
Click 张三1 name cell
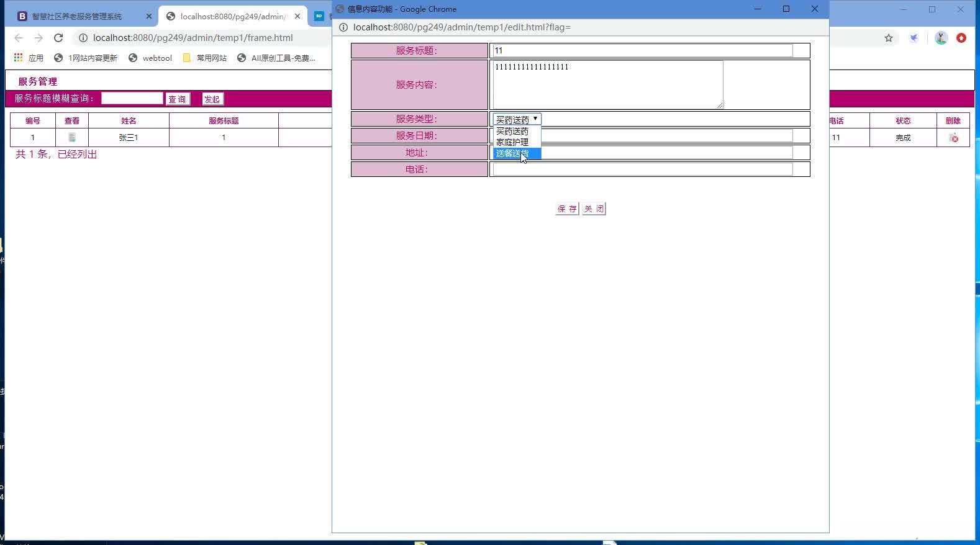[x=129, y=138]
